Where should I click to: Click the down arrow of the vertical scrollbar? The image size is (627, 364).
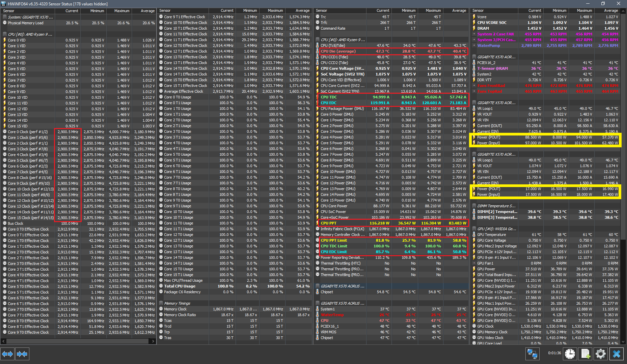coord(623,342)
